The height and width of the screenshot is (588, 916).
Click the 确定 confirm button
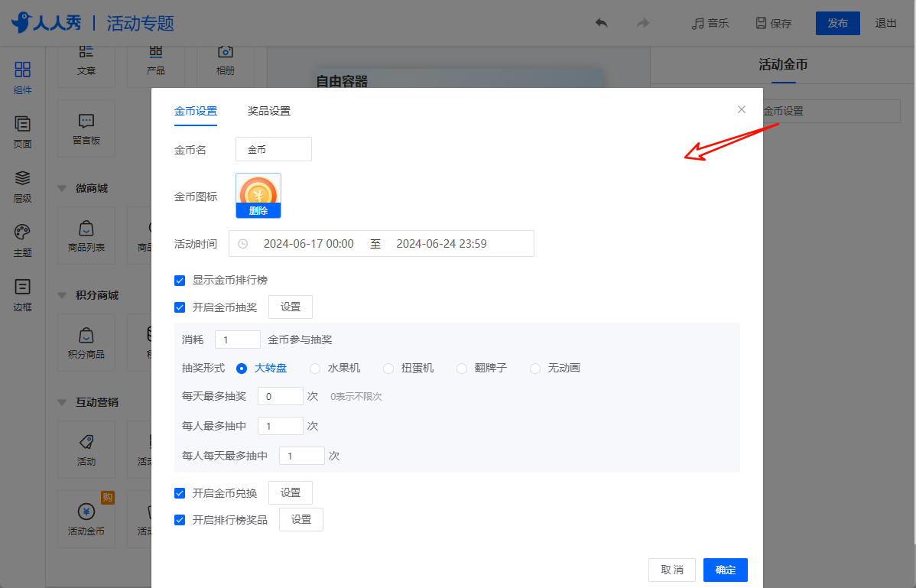coord(726,570)
